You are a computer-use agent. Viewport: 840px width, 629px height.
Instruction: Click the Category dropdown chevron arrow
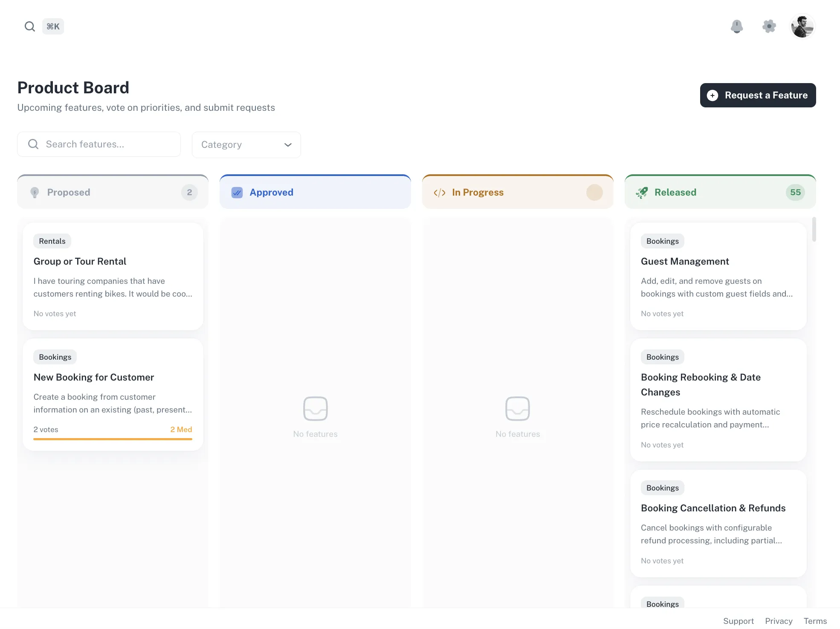288,145
